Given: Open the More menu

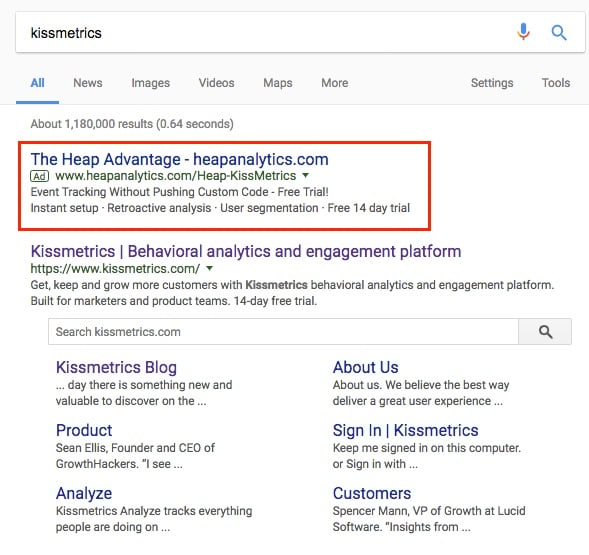Looking at the screenshot, I should point(335,83).
